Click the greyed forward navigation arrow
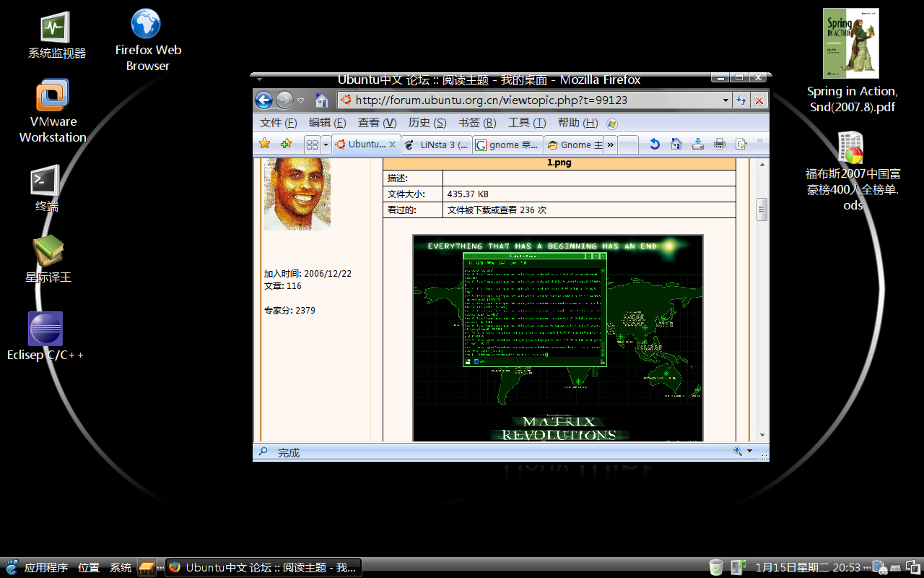The width and height of the screenshot is (924, 578). tap(284, 100)
